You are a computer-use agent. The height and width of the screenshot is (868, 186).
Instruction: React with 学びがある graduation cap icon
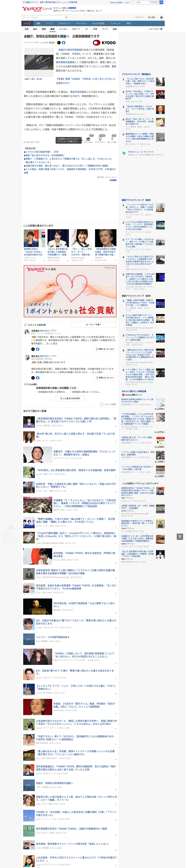click(89, 139)
